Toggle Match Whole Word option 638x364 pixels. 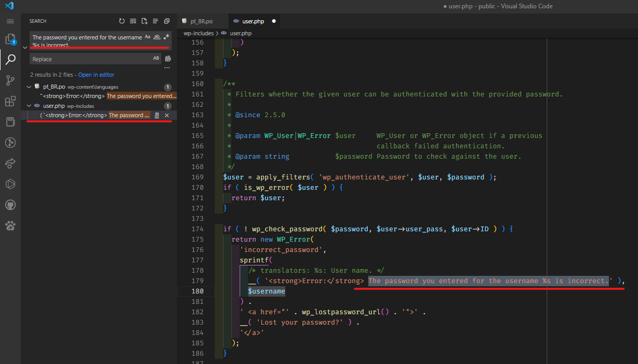click(x=157, y=37)
